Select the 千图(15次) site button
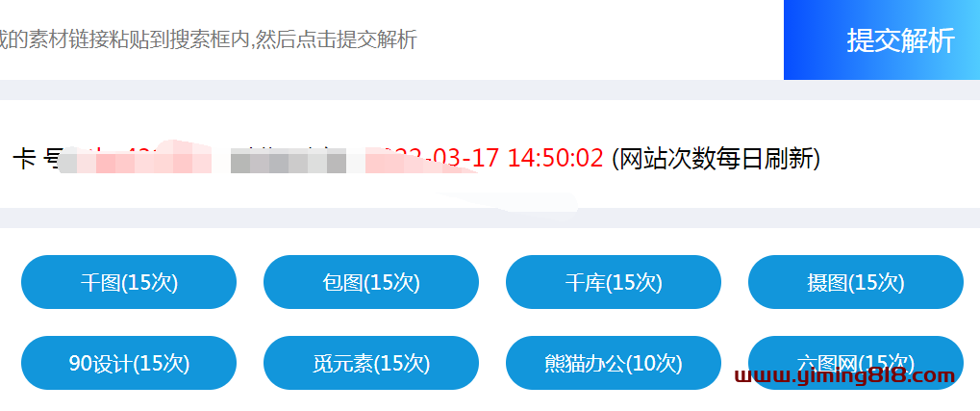 point(129,282)
